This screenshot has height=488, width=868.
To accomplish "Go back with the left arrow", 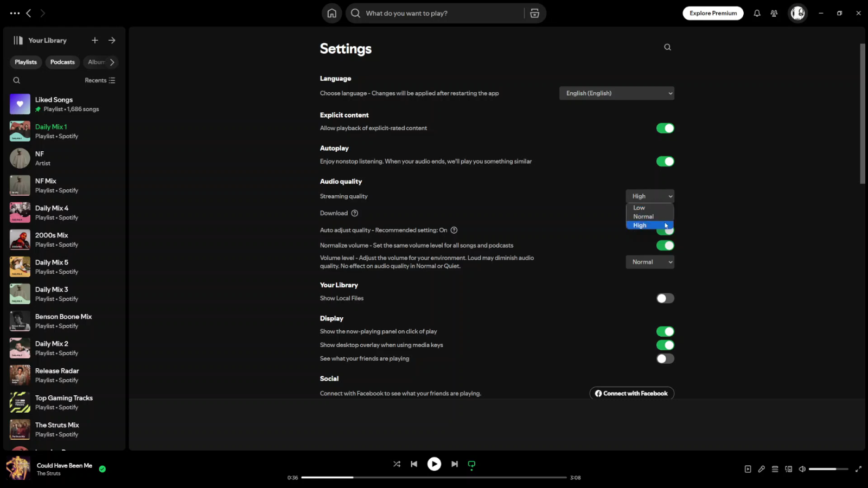I will point(29,13).
